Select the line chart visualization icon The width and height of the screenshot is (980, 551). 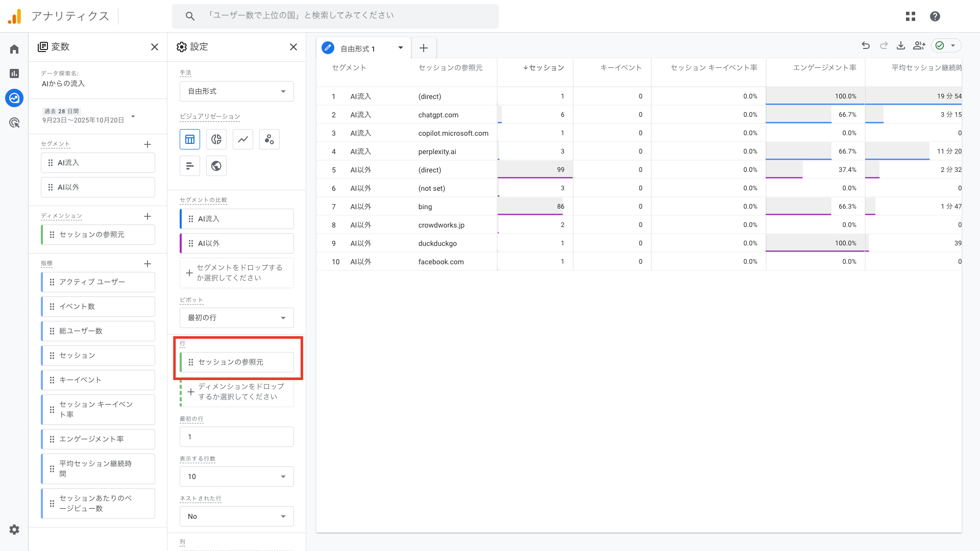point(243,139)
